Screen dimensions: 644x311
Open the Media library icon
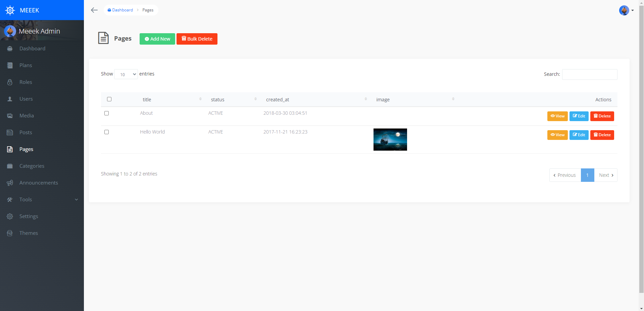[10, 115]
